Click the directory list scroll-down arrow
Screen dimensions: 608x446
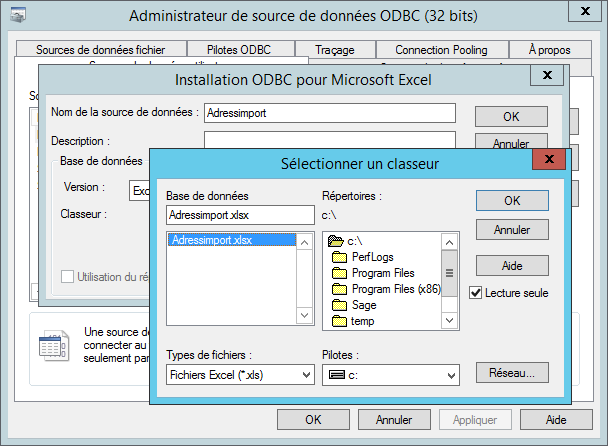tap(449, 320)
